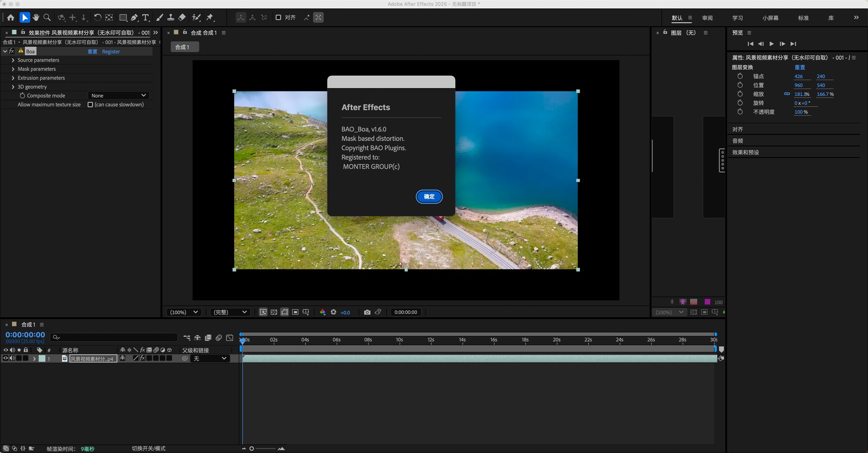Select the Eraser tool
The height and width of the screenshot is (453, 868).
click(x=182, y=18)
